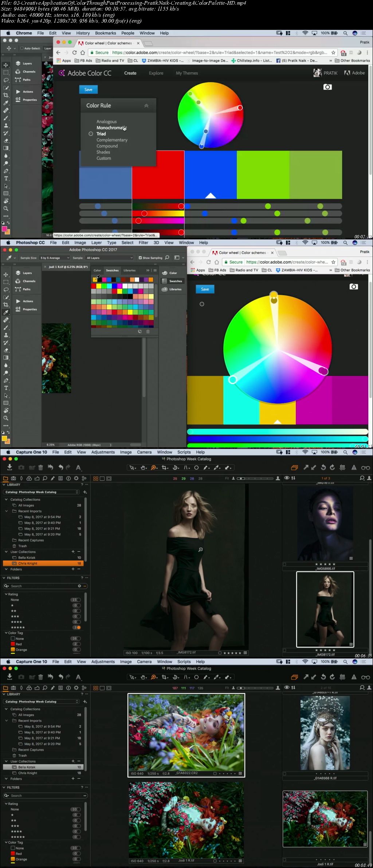373x868 pixels.
Task: Toggle grid icon in 00:08:49 Capture One toolbar
Action: (342, 677)
